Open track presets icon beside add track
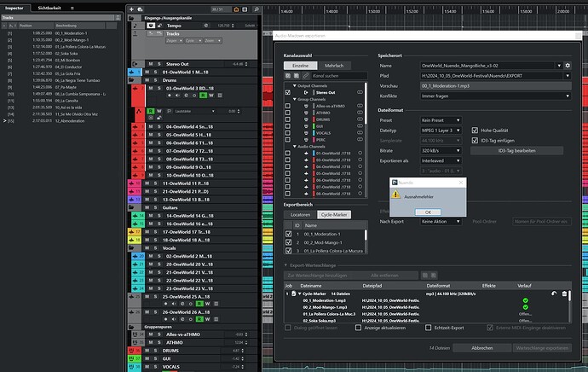The width and height of the screenshot is (588, 372). [x=140, y=9]
